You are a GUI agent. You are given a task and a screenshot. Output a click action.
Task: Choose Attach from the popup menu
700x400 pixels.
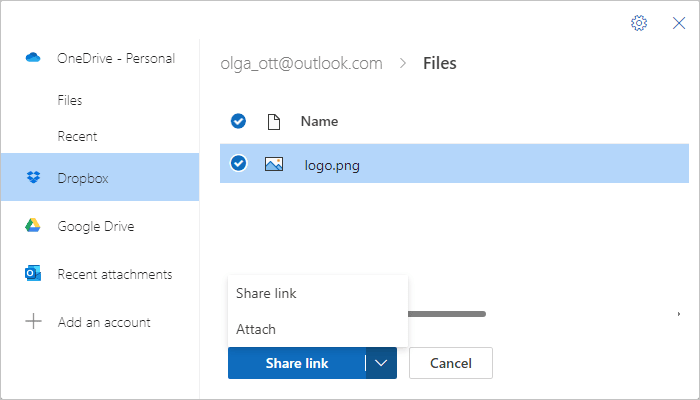[x=256, y=329]
